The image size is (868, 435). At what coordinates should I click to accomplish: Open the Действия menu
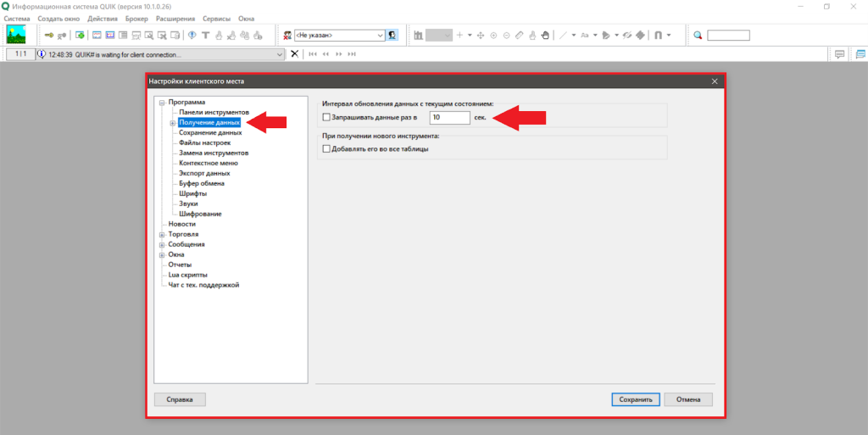(x=103, y=19)
